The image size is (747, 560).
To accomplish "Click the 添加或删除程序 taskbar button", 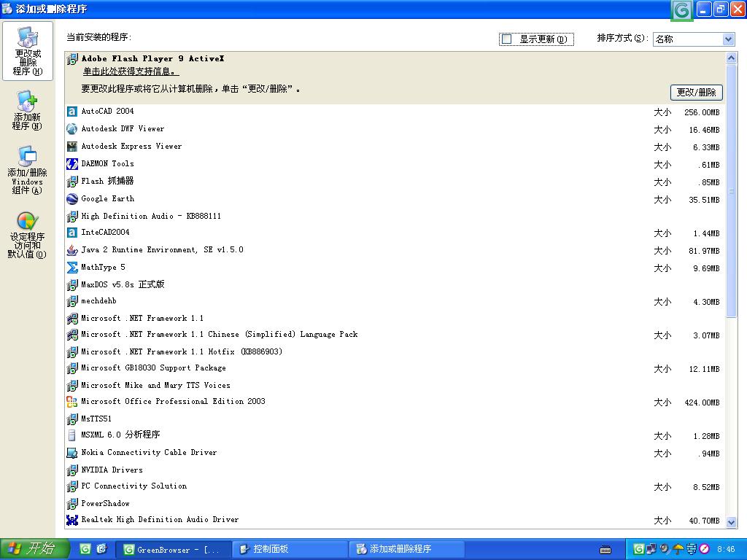I will [406, 550].
